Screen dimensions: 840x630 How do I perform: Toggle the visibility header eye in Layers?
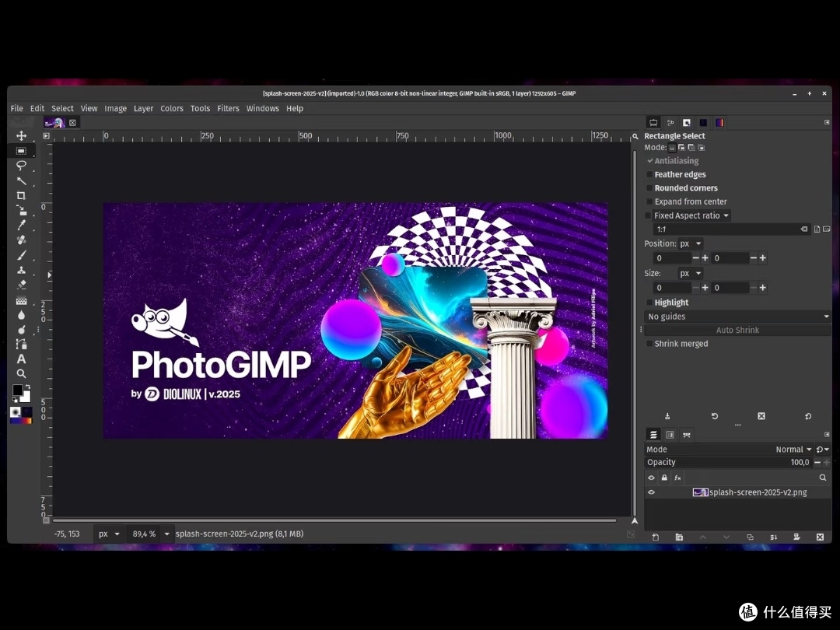pos(652,478)
